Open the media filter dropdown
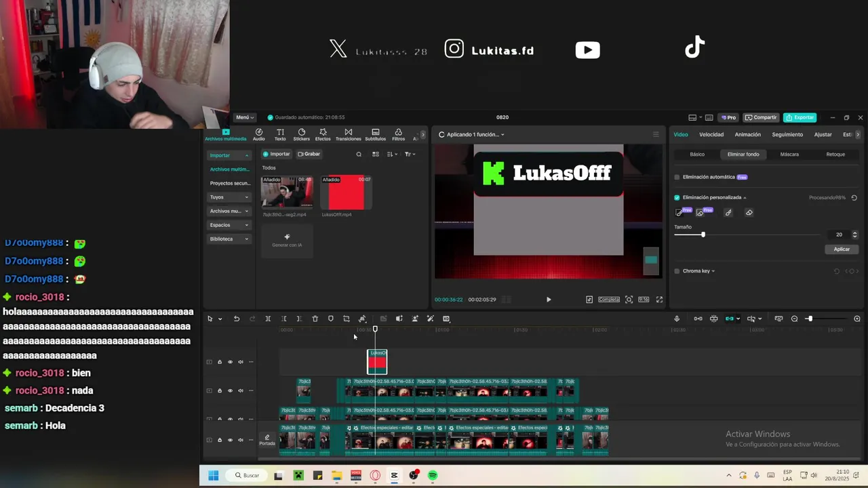 click(410, 155)
